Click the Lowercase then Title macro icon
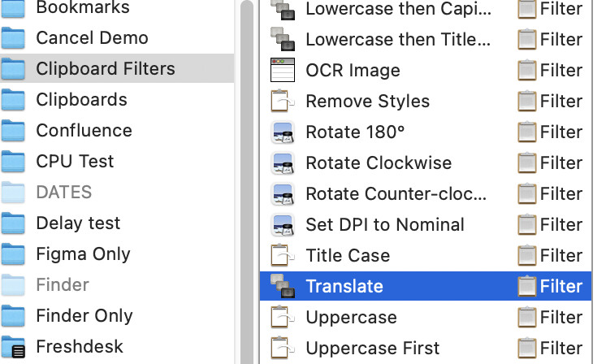The image size is (606, 364). (x=283, y=39)
